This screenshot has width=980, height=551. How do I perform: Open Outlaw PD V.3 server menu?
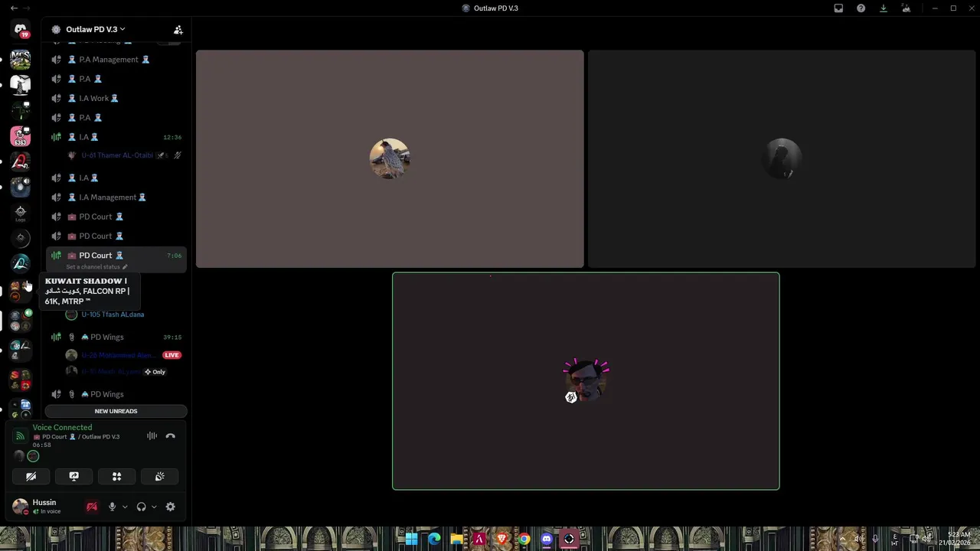click(96, 30)
